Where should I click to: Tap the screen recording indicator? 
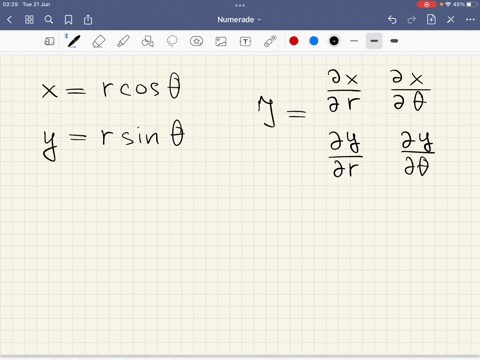[x=426, y=4]
